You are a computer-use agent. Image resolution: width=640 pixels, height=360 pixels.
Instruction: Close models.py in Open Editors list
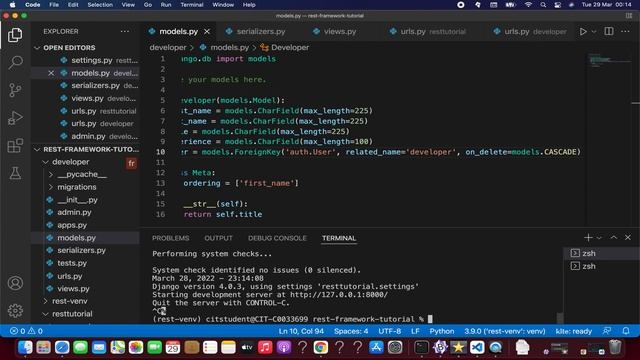coord(51,73)
